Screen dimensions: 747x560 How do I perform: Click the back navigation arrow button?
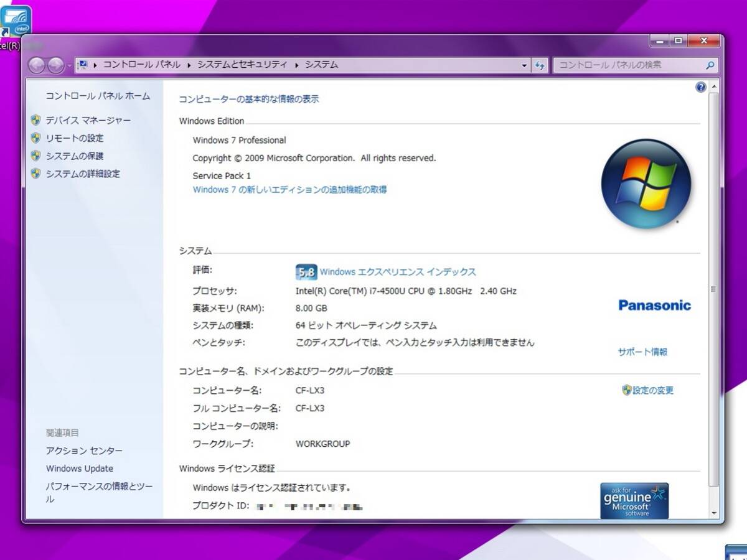coord(37,65)
